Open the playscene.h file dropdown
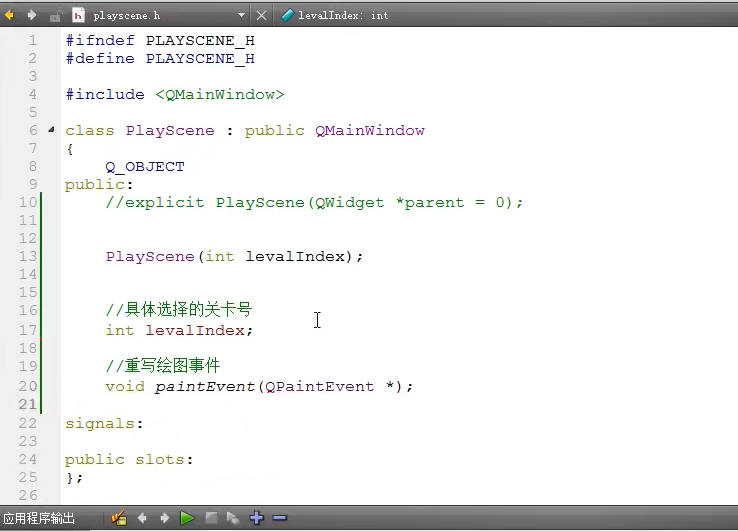This screenshot has height=531, width=738. 241,16
